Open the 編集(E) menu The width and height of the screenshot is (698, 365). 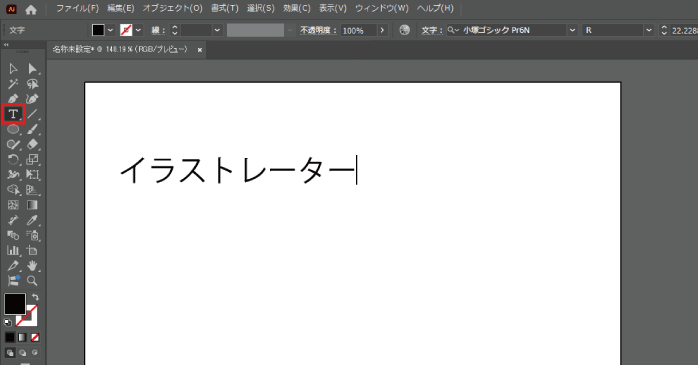pos(121,8)
